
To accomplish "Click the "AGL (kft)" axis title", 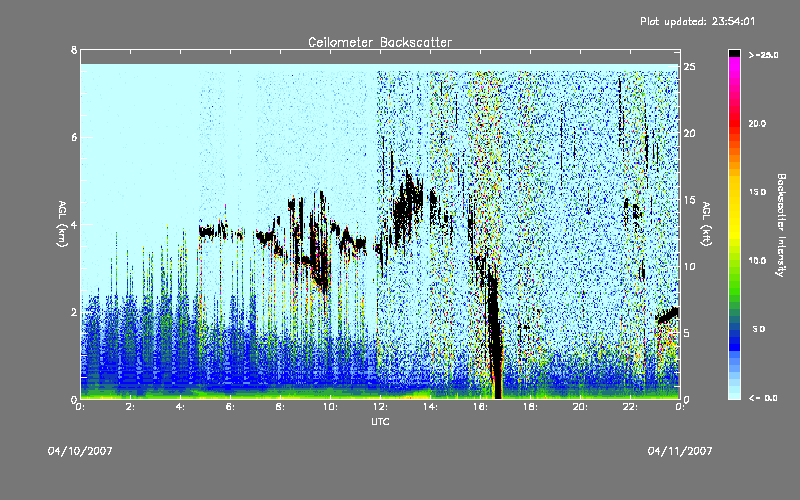I will (x=706, y=224).
